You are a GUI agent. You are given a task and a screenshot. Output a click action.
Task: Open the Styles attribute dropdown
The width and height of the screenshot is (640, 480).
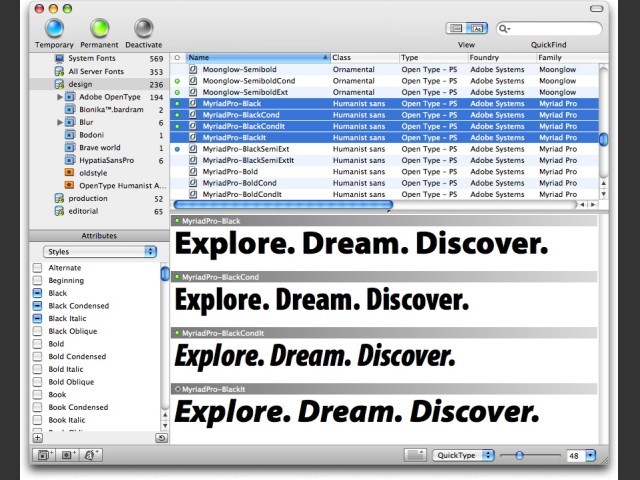click(100, 251)
